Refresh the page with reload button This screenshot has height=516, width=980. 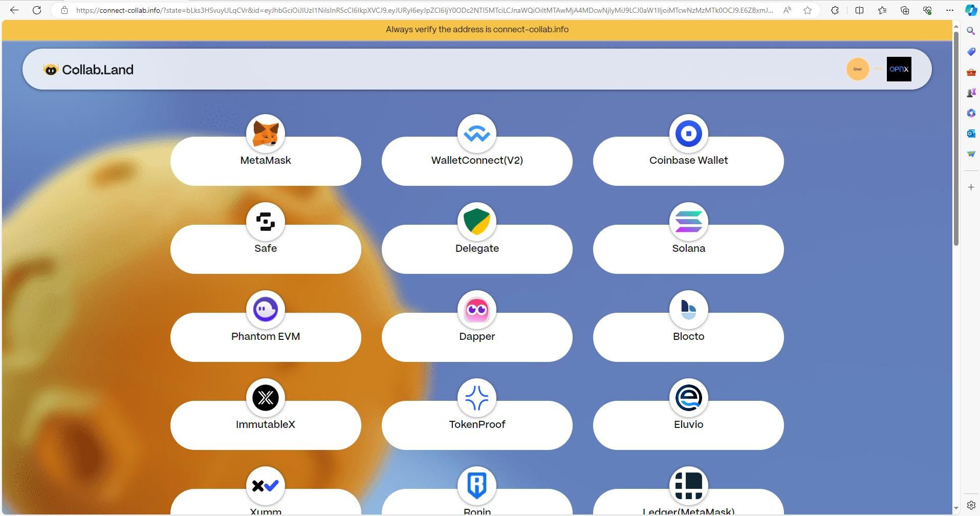(37, 10)
